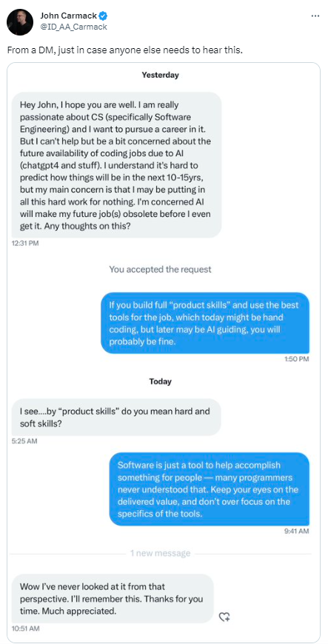
Task: Select the blue 'product skills' reply bubble
Action: [x=205, y=323]
